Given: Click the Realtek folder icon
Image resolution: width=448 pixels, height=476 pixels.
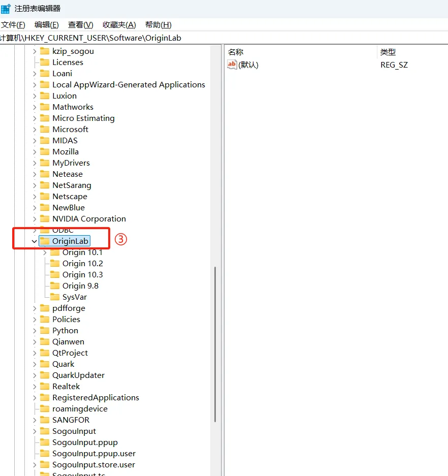Looking at the screenshot, I should pos(45,387).
